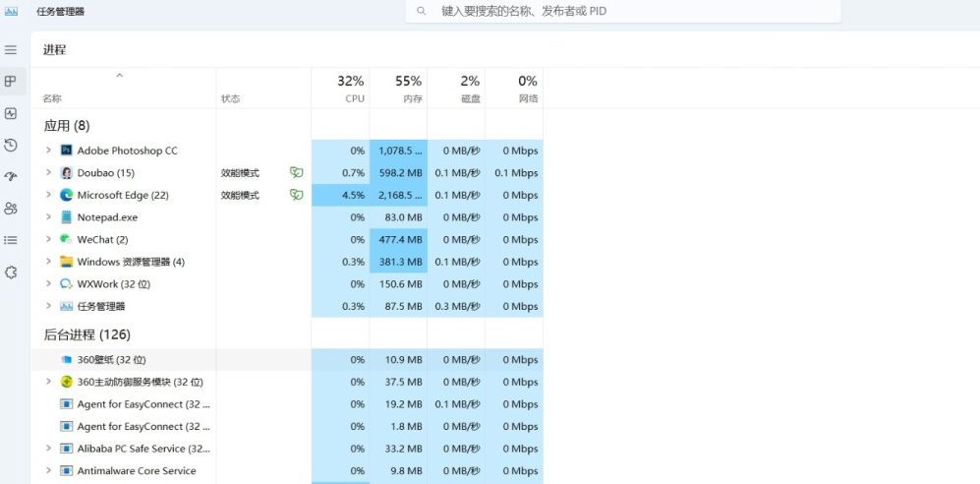Click the Antimalware Core Service icon
The height and width of the screenshot is (484, 980).
coord(66,471)
